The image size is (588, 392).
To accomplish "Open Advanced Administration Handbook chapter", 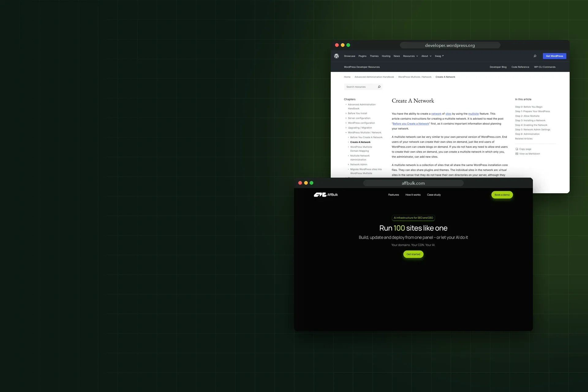I will click(x=362, y=107).
